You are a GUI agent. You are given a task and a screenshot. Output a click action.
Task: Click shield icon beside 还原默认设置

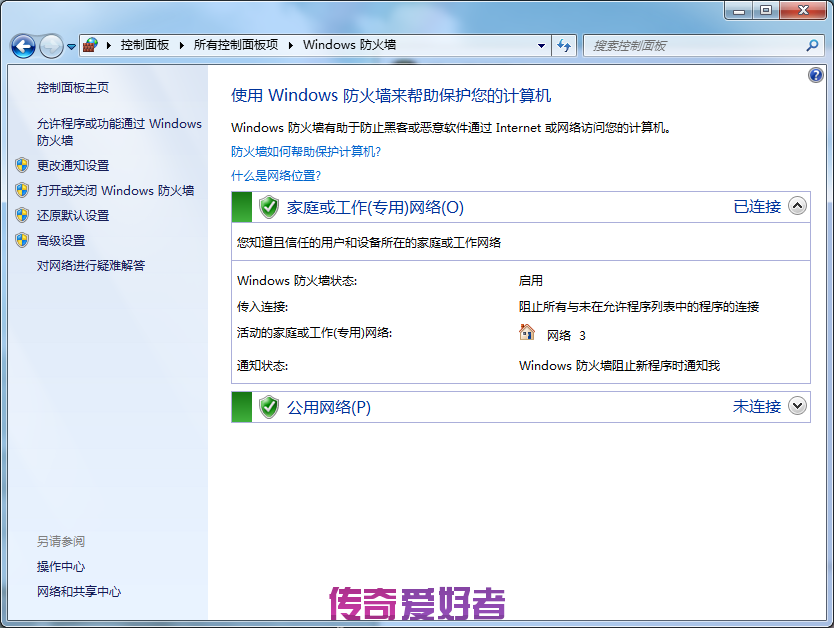[22, 215]
